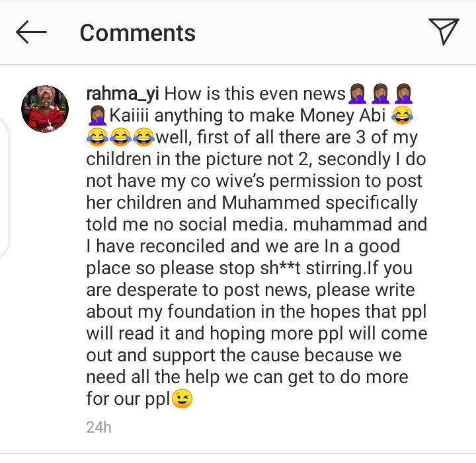Open the rahma_yi username link
Screen dimensions: 476x463
click(123, 93)
